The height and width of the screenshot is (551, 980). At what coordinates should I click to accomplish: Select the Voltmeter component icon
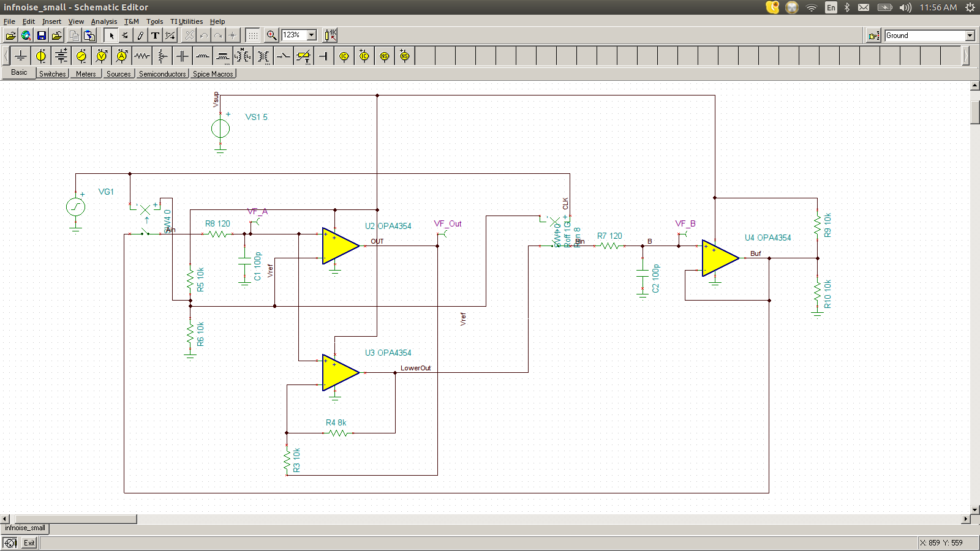pyautogui.click(x=101, y=55)
